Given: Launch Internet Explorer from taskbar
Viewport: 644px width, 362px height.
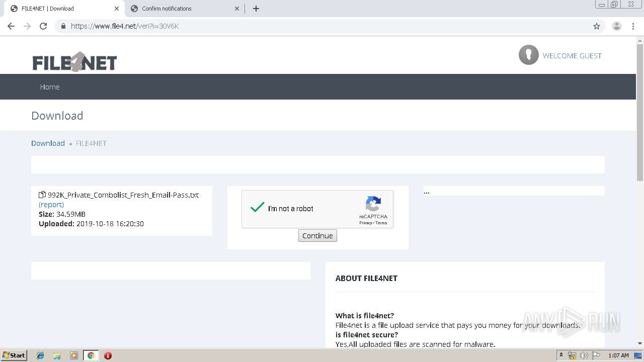Looking at the screenshot, I should [x=40, y=355].
